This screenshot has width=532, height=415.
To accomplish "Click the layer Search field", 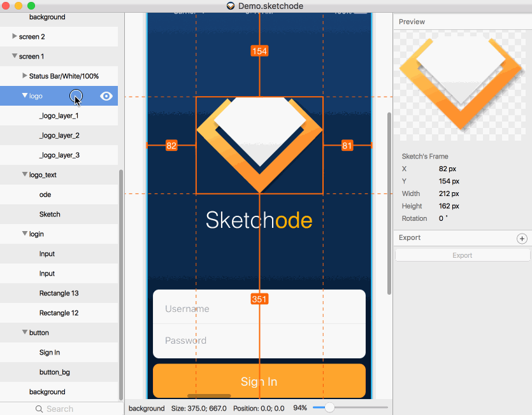I will (x=62, y=409).
